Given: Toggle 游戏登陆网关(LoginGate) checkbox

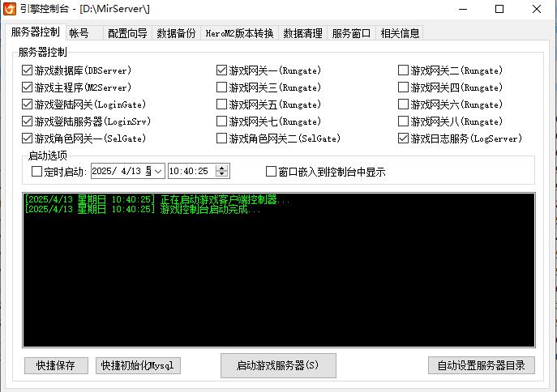Looking at the screenshot, I should (x=27, y=104).
